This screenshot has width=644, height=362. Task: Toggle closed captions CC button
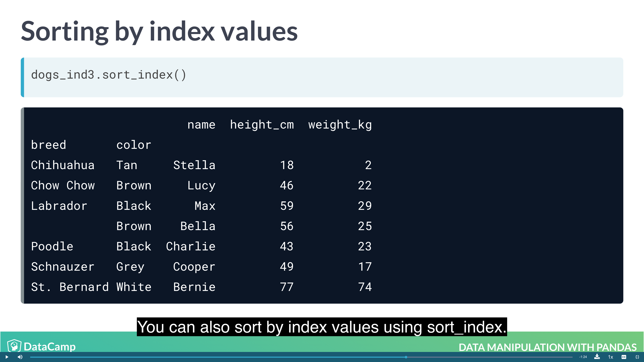[624, 357]
